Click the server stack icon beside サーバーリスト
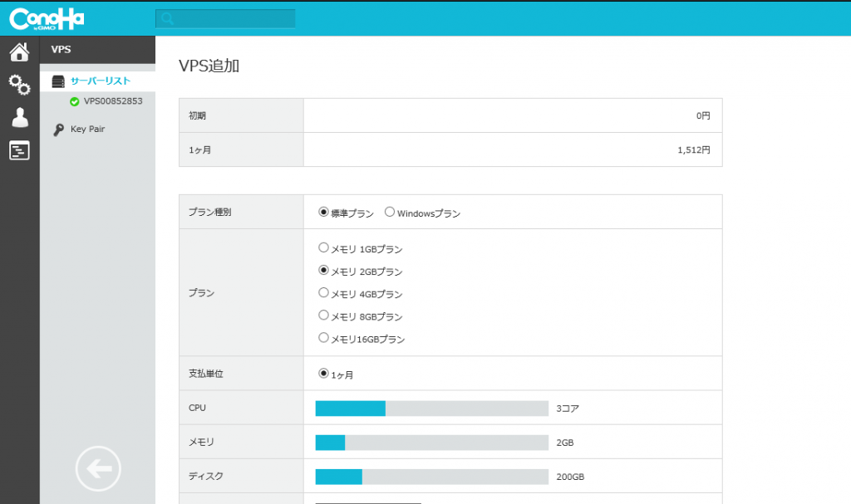This screenshot has height=504, width=851. pos(58,81)
